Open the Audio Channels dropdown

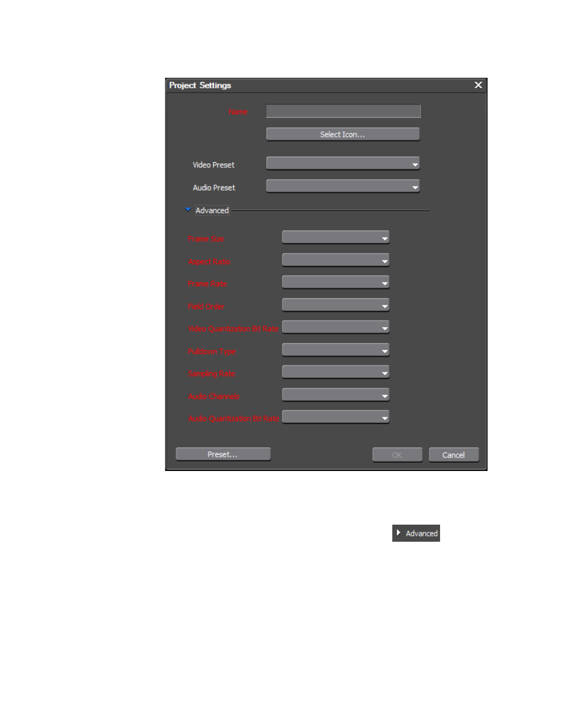click(336, 395)
